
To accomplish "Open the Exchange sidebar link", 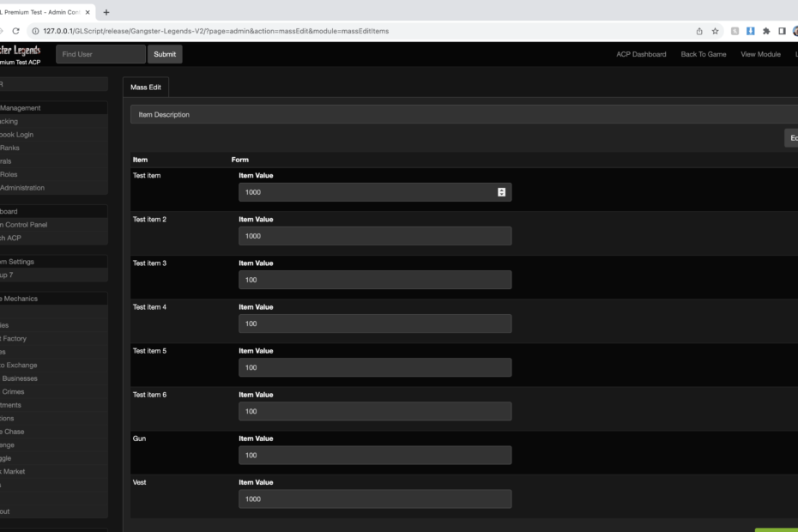I will pos(19,365).
